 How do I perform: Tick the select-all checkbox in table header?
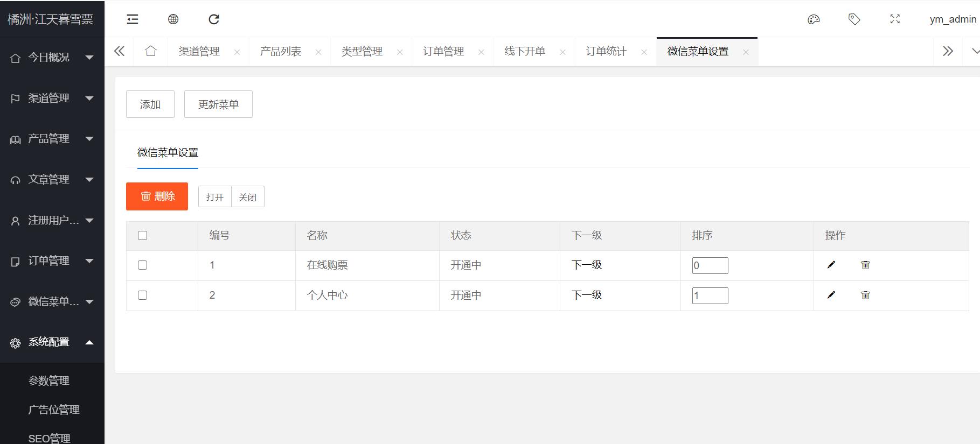[x=142, y=235]
